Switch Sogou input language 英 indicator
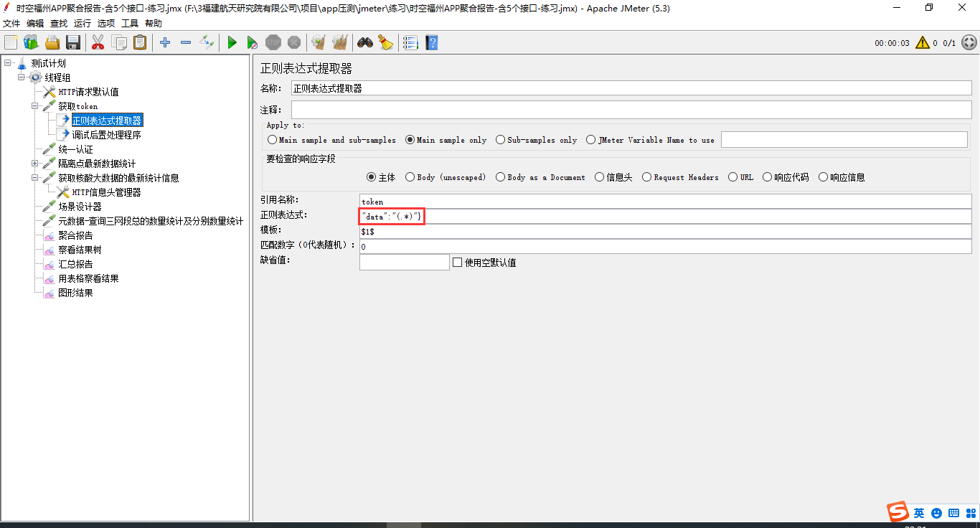The image size is (980, 528). click(x=919, y=513)
